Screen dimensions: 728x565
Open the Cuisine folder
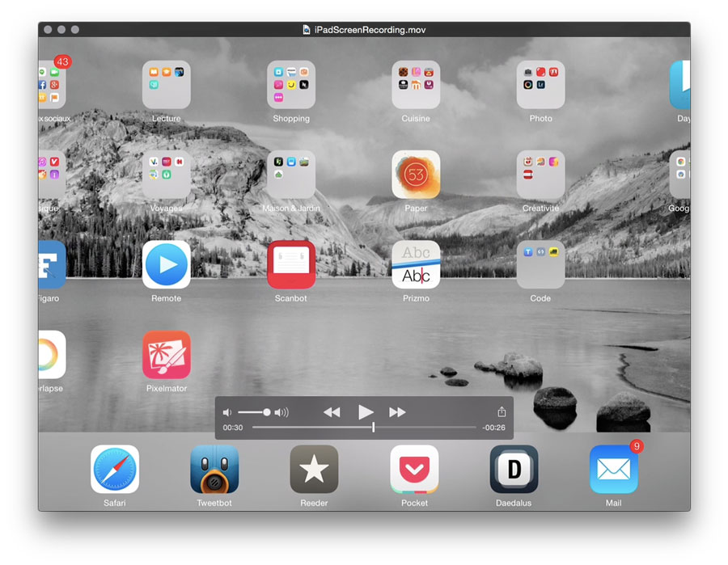(x=416, y=84)
